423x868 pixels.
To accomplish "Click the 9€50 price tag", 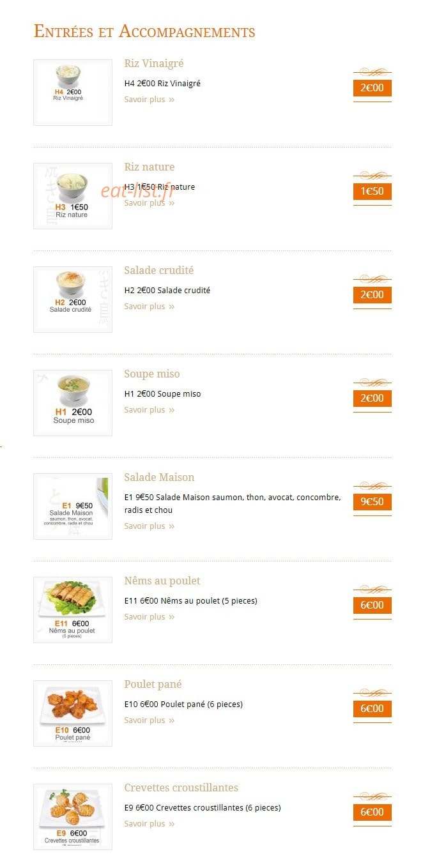I will (x=373, y=502).
